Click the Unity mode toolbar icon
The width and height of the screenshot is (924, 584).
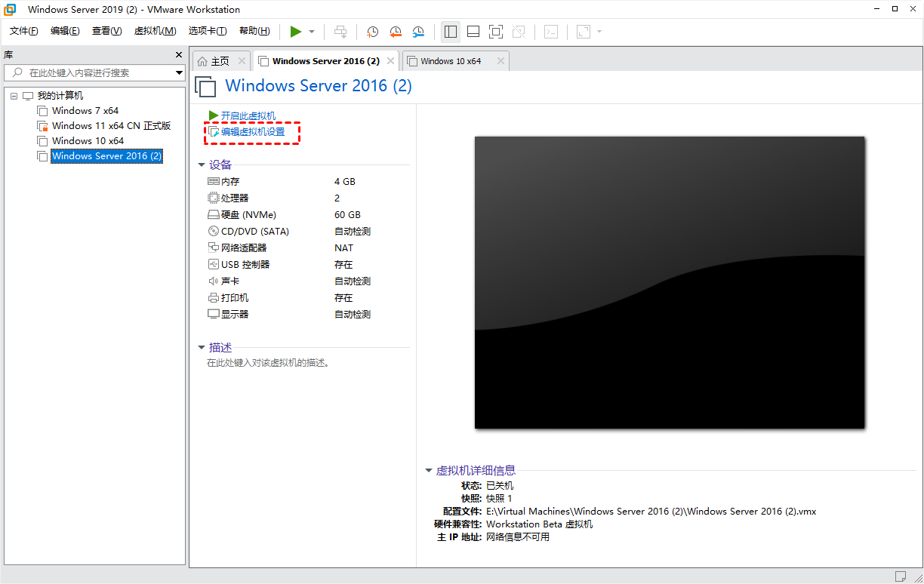pyautogui.click(x=519, y=32)
